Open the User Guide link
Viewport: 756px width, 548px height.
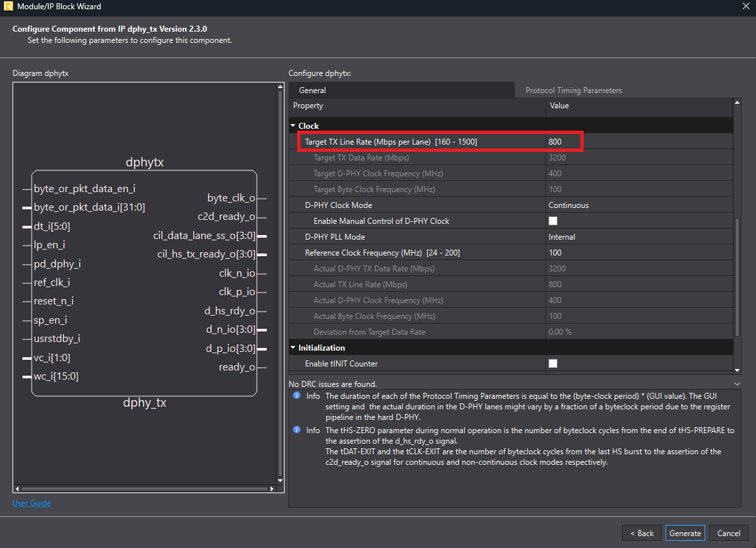click(32, 503)
